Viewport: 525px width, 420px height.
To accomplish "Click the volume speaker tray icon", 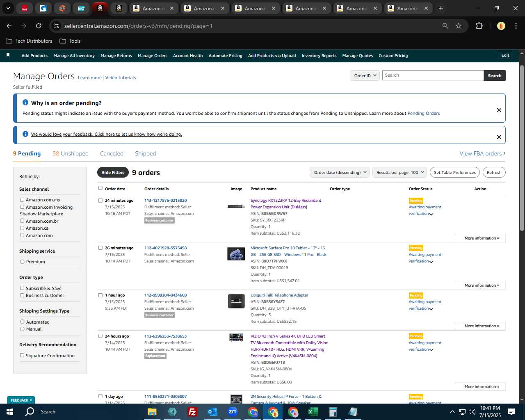I will pyautogui.click(x=472, y=412).
